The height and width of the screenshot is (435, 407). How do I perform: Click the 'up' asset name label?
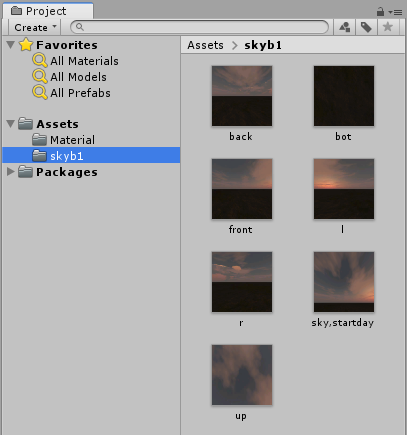click(x=241, y=416)
